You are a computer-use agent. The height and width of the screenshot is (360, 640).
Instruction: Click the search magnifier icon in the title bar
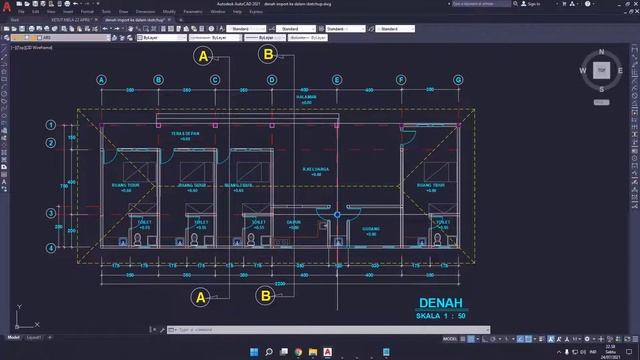(x=516, y=4)
